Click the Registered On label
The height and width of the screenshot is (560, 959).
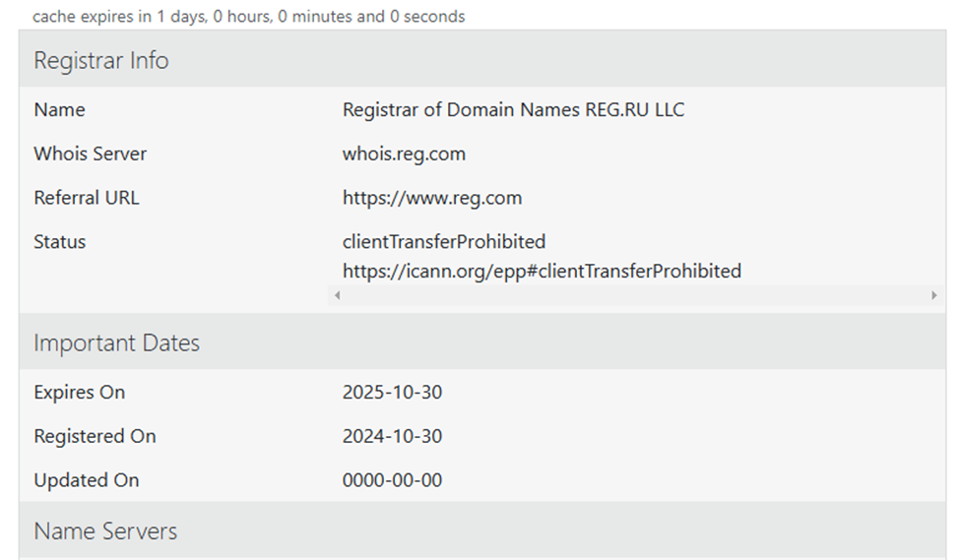pos(95,437)
